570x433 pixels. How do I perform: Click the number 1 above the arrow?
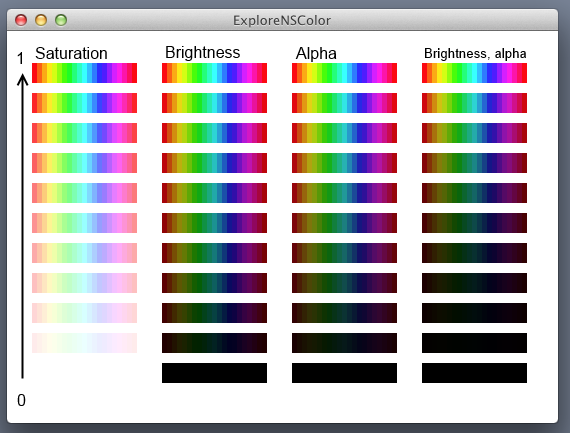[x=21, y=59]
